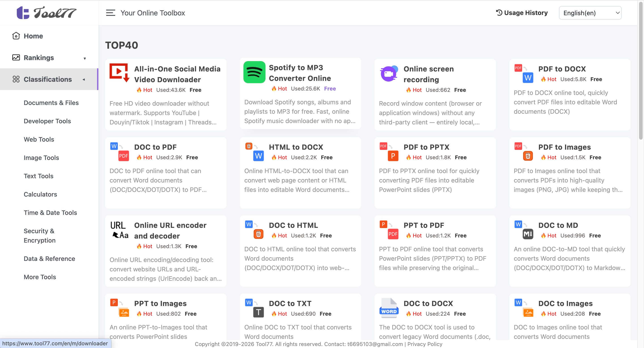Screen dimensions: 644x348
Task: Click the Rankings chart icon
Action: tap(16, 58)
